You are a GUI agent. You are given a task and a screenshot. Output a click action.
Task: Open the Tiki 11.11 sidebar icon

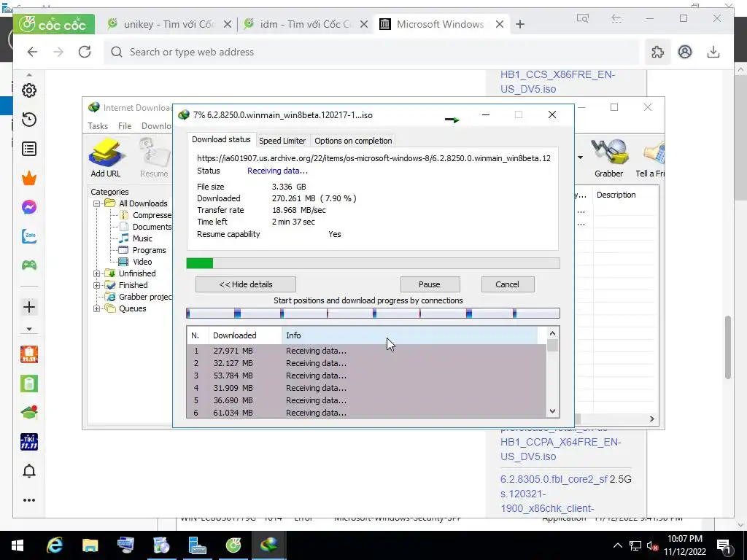pos(29,442)
